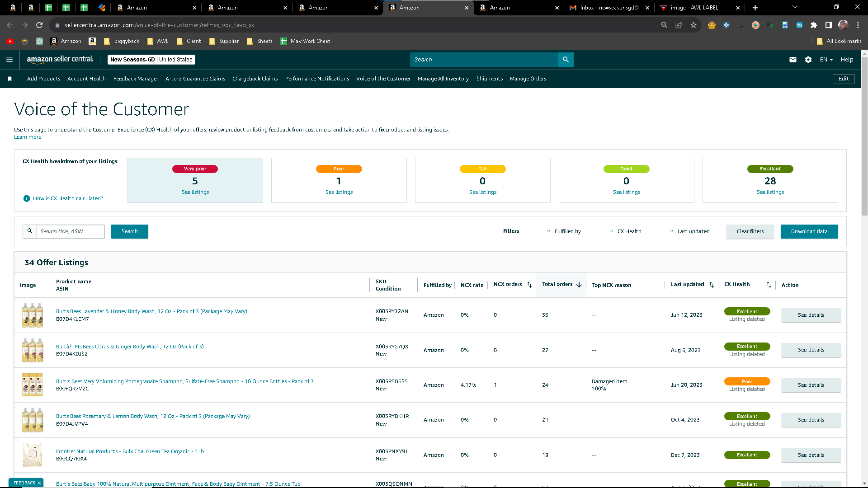Go to Account Health

coord(86,79)
